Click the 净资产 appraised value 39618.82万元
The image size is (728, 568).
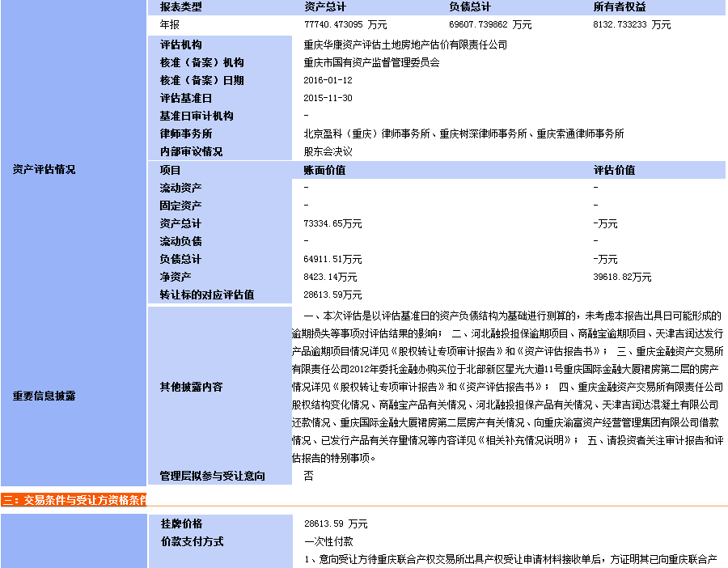click(622, 278)
